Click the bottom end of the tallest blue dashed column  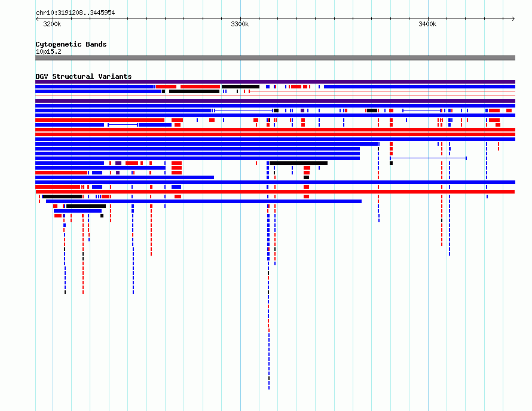[269, 388]
